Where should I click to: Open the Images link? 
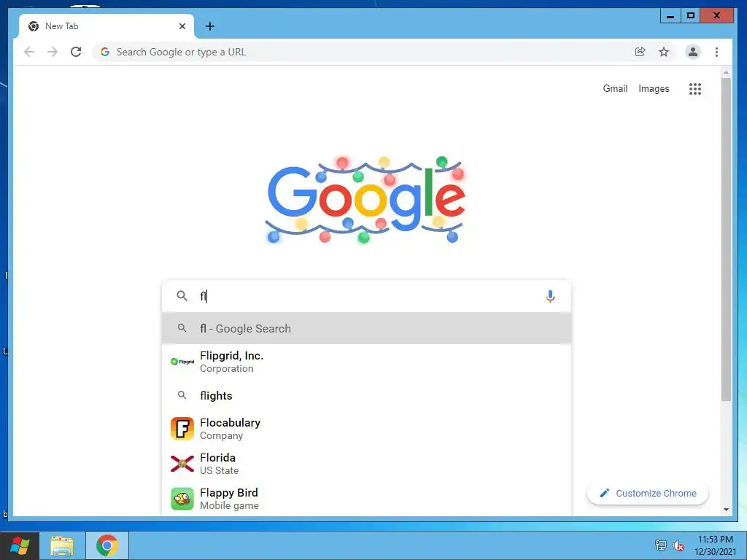click(x=654, y=88)
